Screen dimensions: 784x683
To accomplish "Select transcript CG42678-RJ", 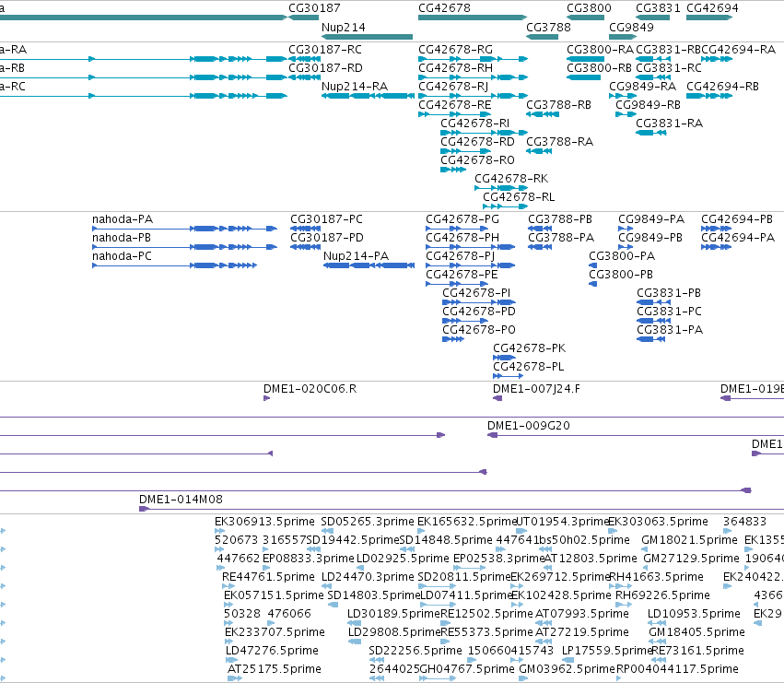I will click(453, 86).
